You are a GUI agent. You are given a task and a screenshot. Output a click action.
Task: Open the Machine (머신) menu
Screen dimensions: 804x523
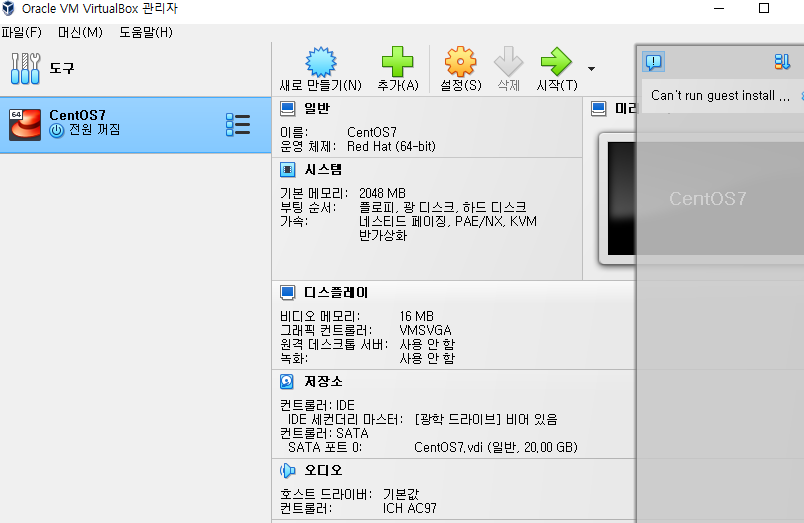click(x=80, y=32)
